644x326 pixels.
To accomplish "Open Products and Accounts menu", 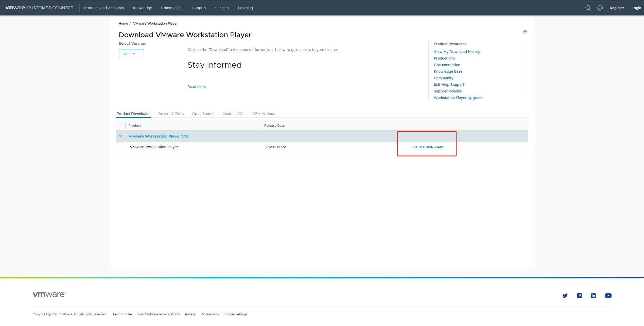I will pyautogui.click(x=104, y=8).
